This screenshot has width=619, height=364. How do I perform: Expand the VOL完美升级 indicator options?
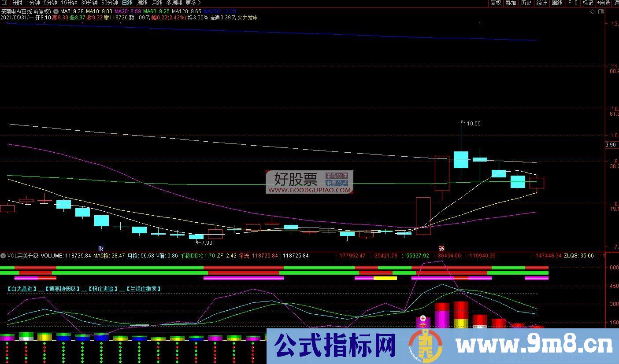(3, 255)
